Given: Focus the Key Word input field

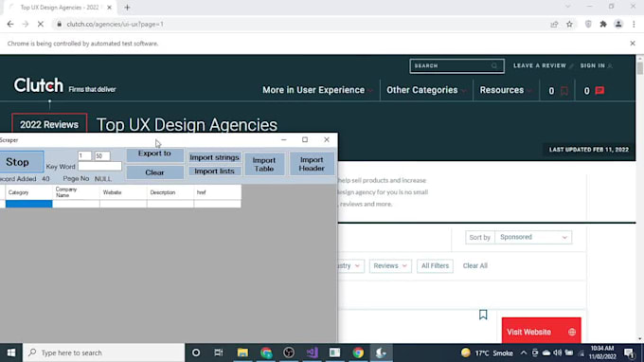Looking at the screenshot, I should click(99, 167).
